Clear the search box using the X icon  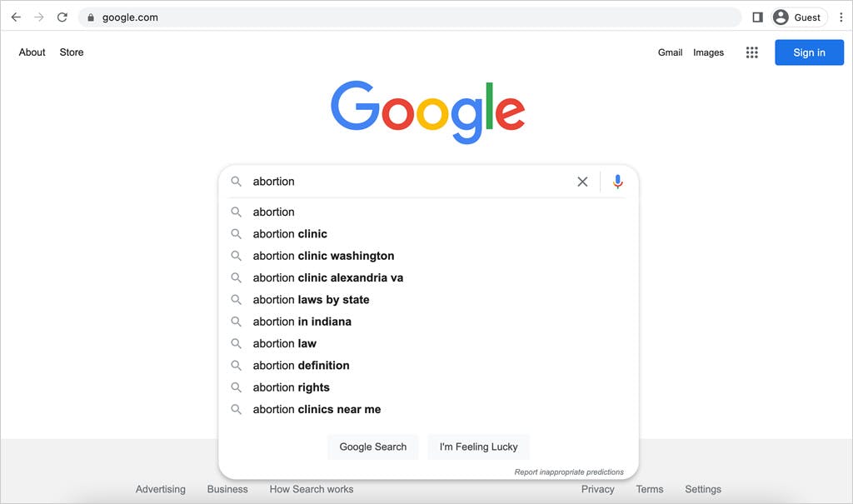coord(582,182)
